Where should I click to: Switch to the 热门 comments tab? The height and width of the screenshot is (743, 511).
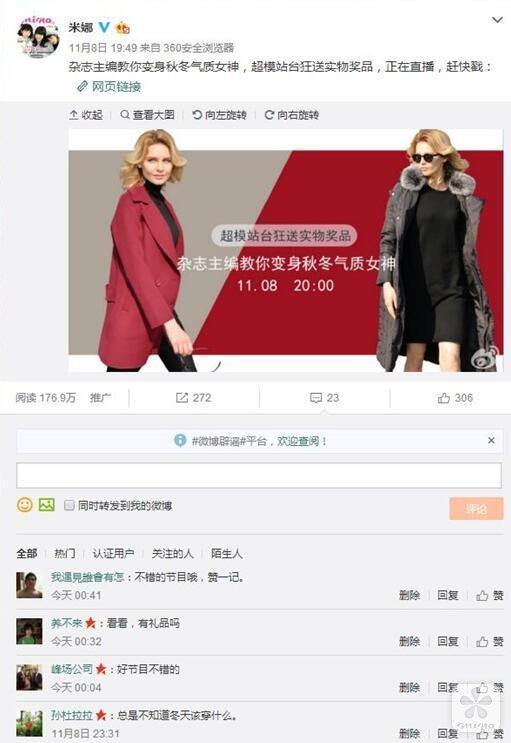point(64,553)
